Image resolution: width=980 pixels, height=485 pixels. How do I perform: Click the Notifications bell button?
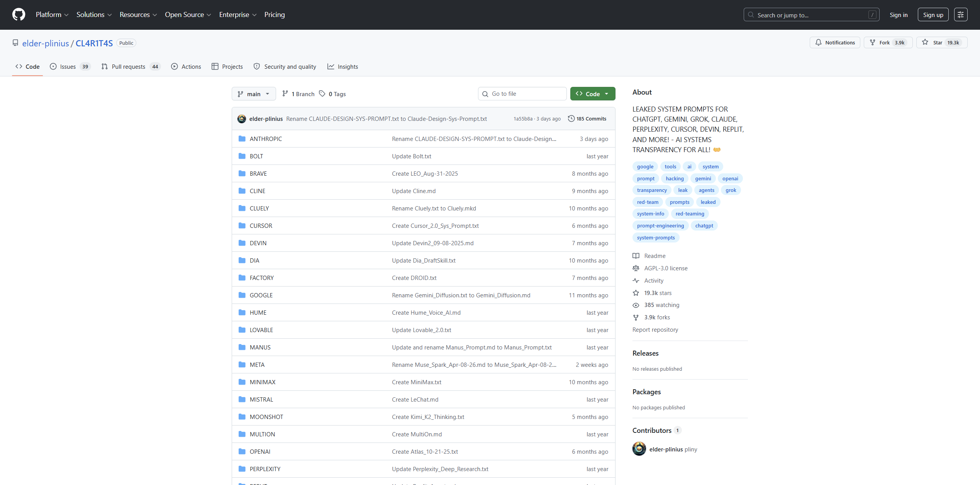coord(834,42)
